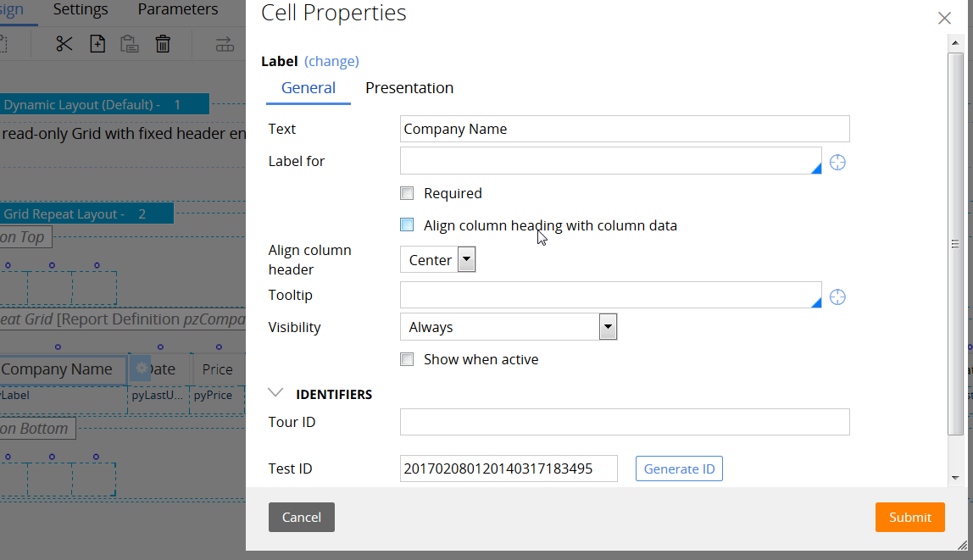Click the change link next to Label
973x560 pixels.
coord(331,61)
